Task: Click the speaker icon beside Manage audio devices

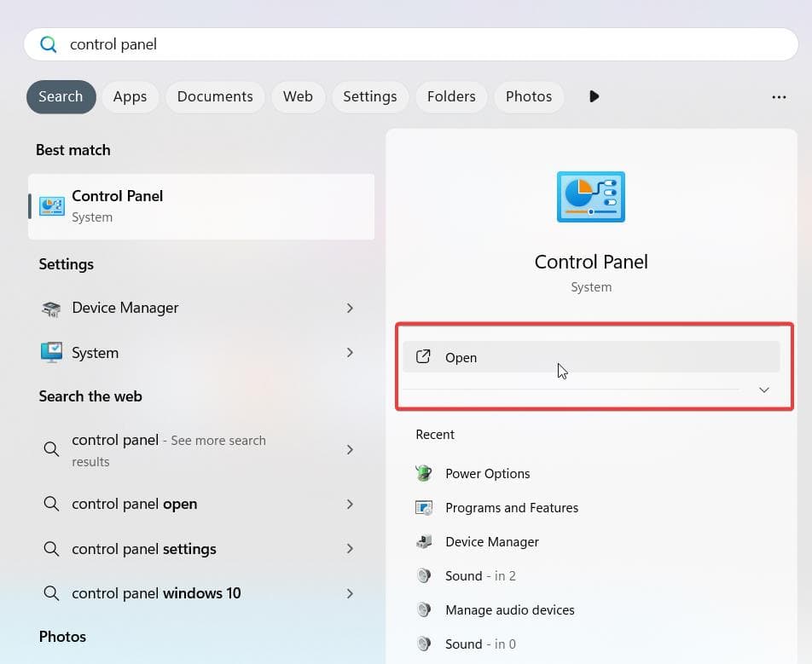Action: [x=424, y=609]
